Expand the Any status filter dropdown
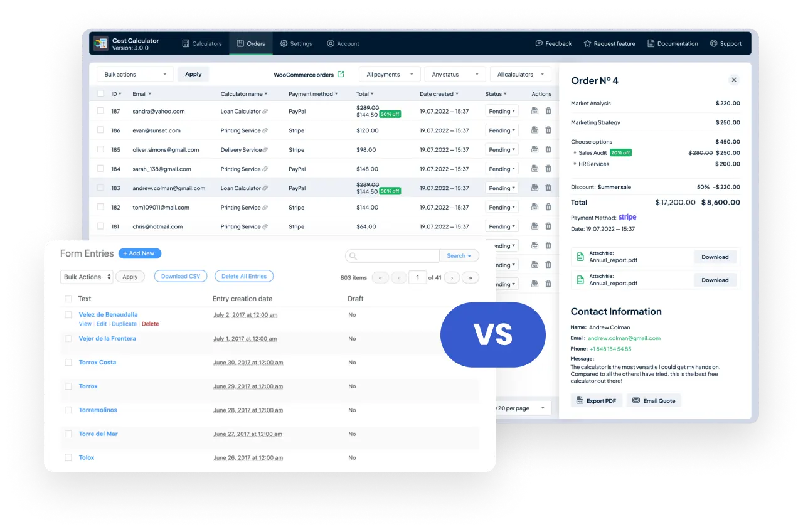The height and width of the screenshot is (532, 803). click(x=455, y=74)
